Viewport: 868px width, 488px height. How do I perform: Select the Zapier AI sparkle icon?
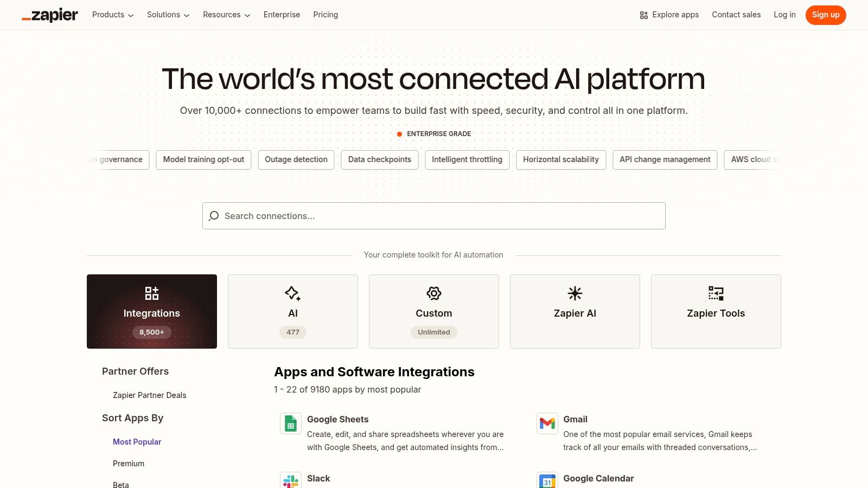pyautogui.click(x=575, y=293)
